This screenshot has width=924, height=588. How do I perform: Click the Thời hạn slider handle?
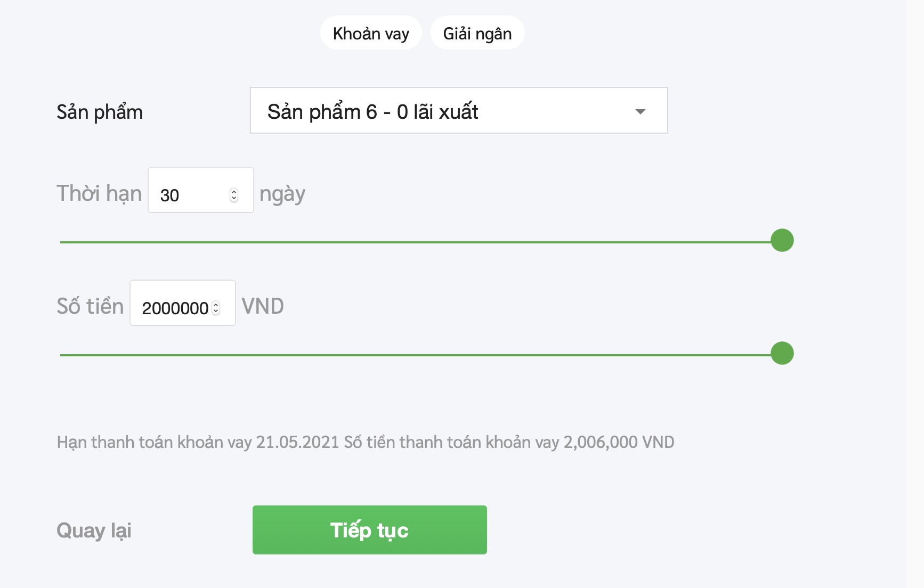tap(782, 241)
